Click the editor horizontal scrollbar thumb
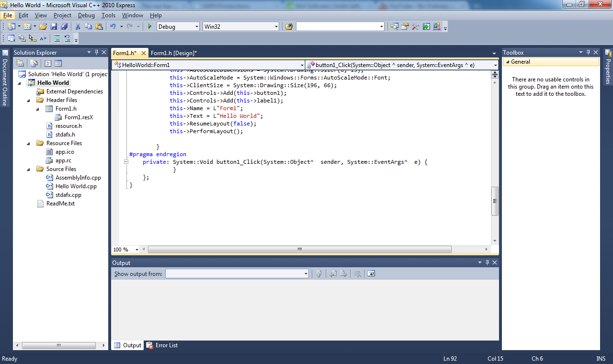 (300, 250)
